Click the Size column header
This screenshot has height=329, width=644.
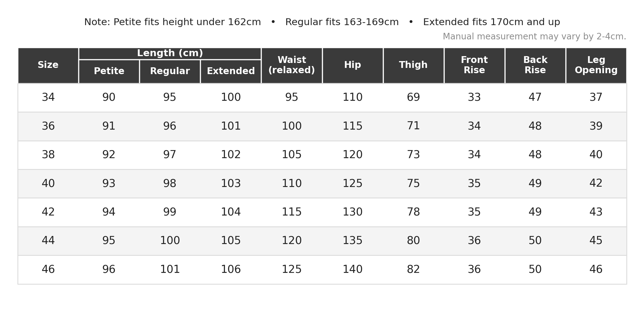click(48, 65)
